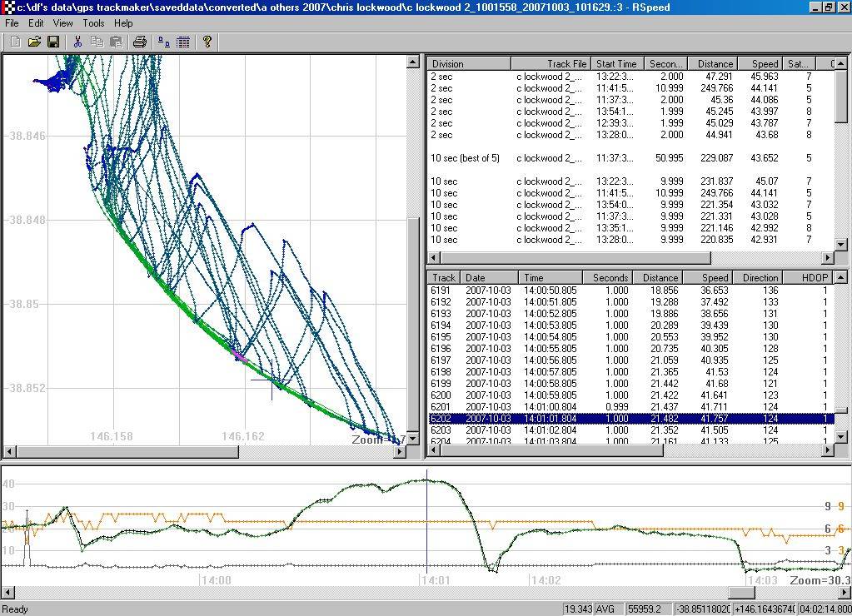852x616 pixels.
Task: Save the track data via the Save icon
Action: (x=53, y=42)
